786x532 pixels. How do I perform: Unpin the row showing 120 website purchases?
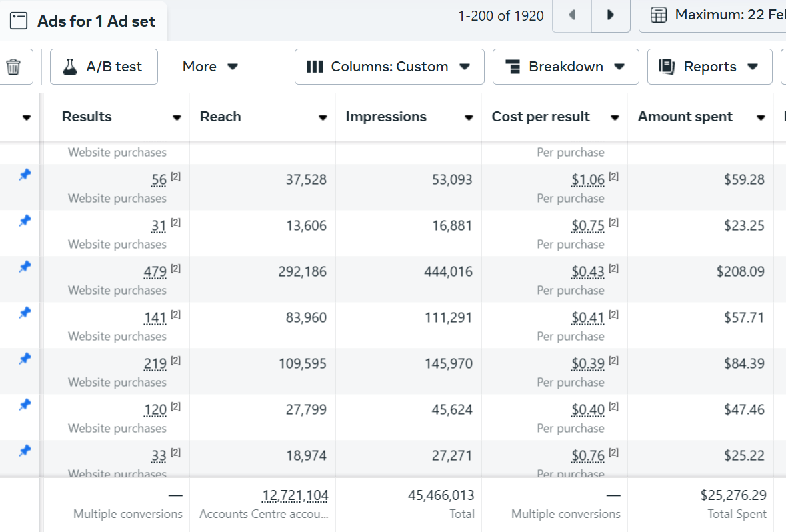25,404
